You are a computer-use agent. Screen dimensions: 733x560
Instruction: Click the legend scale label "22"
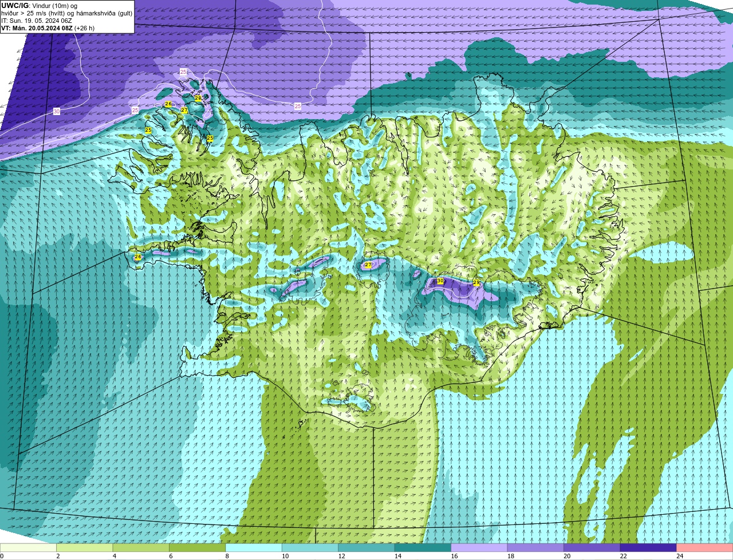click(623, 556)
